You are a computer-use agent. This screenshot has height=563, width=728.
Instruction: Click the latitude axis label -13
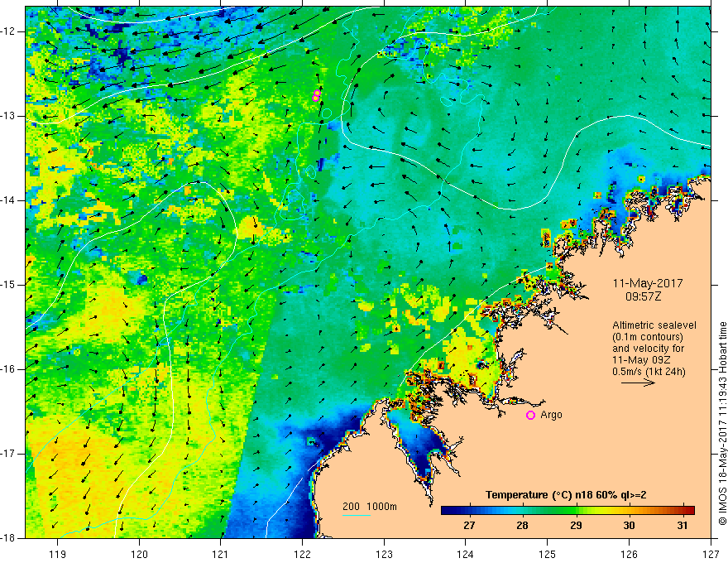point(9,116)
